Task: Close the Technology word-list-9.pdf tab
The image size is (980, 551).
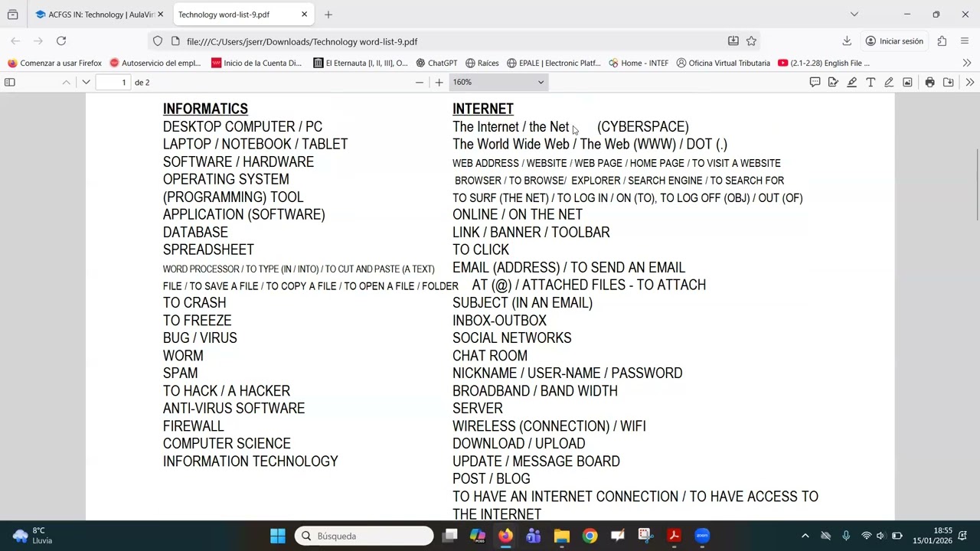Action: pos(304,15)
